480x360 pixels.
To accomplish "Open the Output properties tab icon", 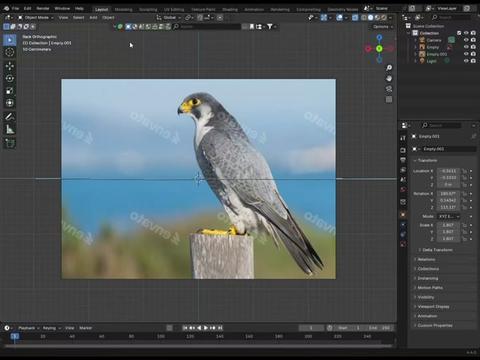I will 403,160.
